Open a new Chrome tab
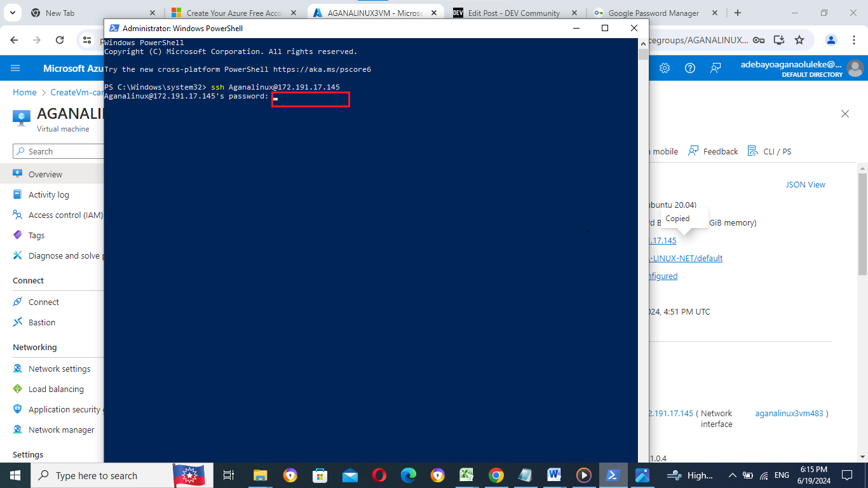 point(738,13)
